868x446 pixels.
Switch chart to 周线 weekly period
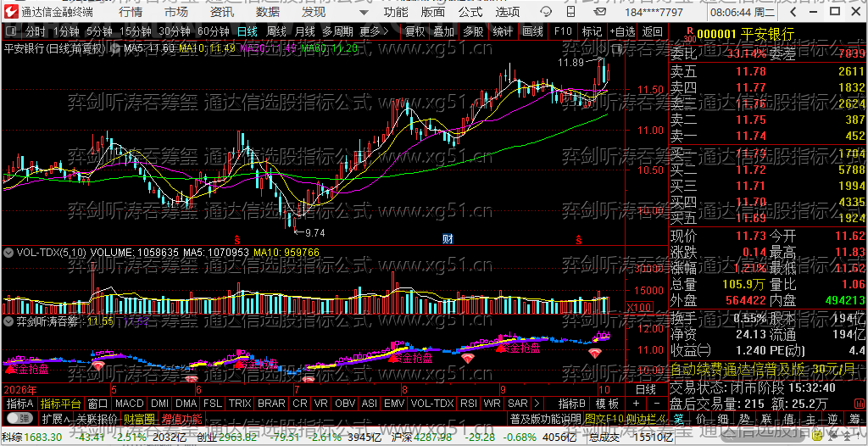pyautogui.click(x=276, y=31)
